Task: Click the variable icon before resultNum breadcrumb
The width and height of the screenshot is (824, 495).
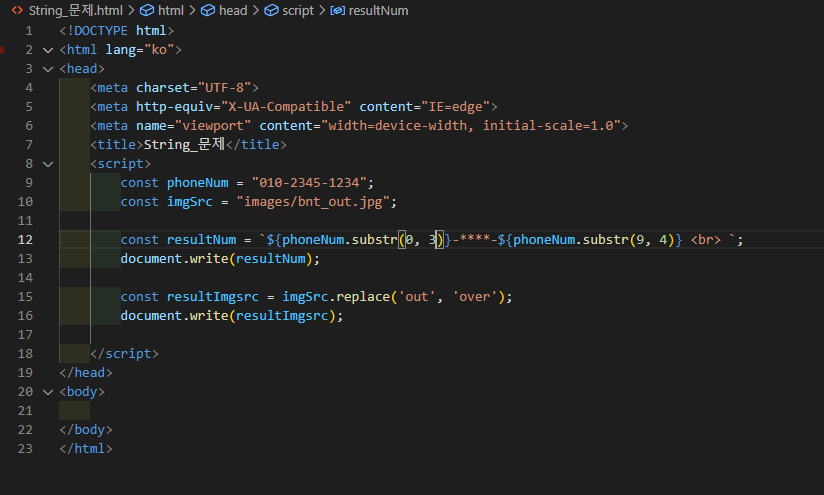Action: tap(337, 11)
